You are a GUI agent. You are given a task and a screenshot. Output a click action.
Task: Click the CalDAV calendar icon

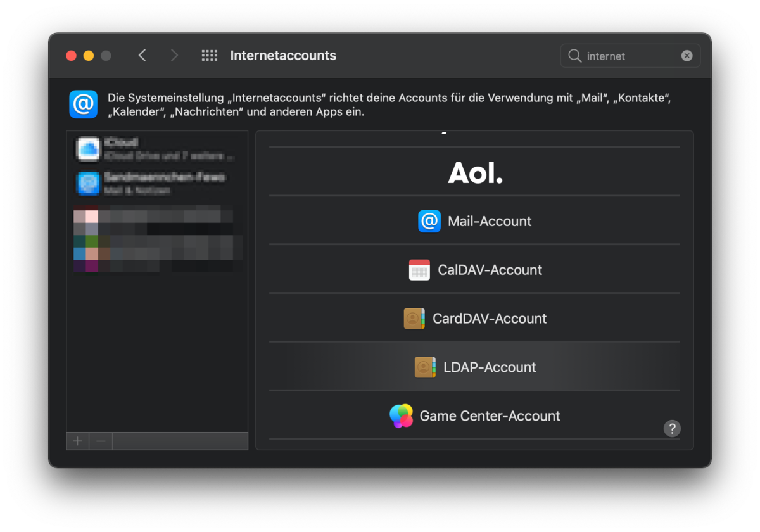coord(419,270)
